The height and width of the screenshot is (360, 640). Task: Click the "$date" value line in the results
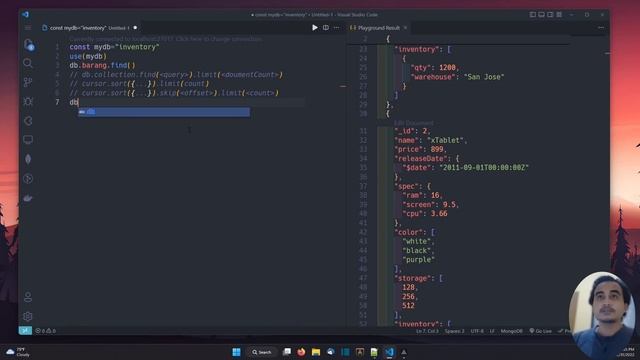pyautogui.click(x=465, y=167)
